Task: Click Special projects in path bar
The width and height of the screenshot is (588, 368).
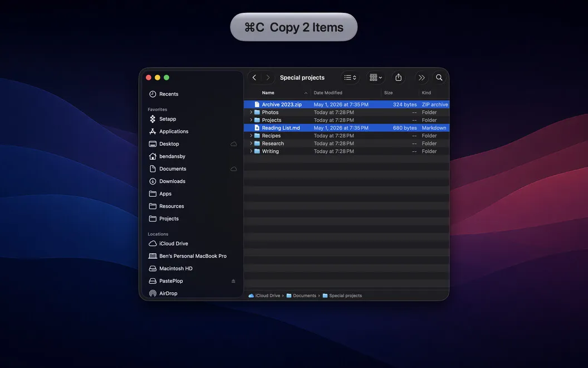Action: pyautogui.click(x=342, y=296)
